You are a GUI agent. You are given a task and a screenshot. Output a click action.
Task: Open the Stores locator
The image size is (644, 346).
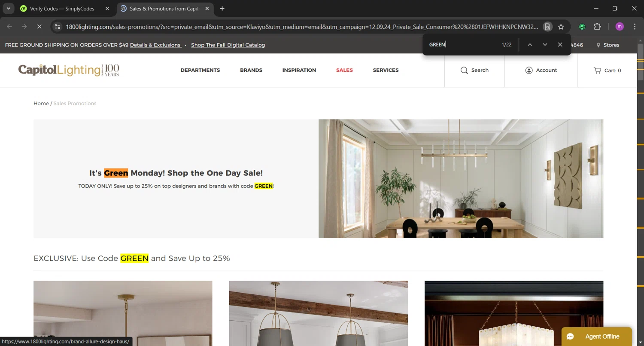608,45
